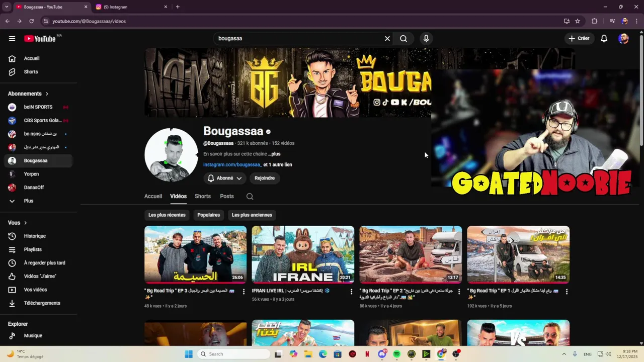Open the browser tab search dropdown
The image size is (644, 362).
point(7,7)
